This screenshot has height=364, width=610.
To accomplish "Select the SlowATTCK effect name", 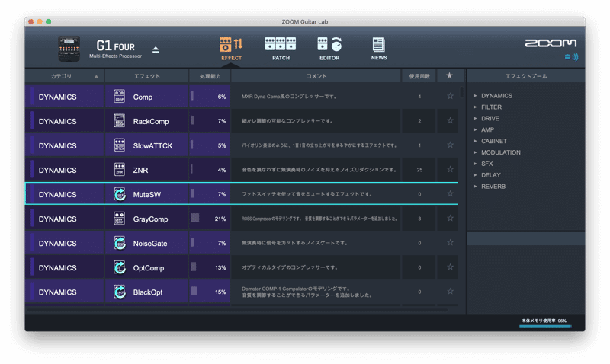I will (152, 145).
